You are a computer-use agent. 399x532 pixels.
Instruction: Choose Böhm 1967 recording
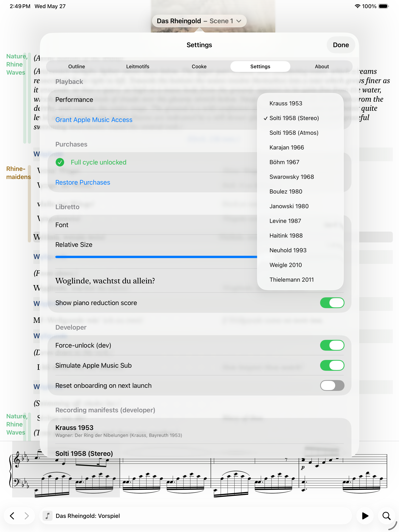(x=300, y=162)
